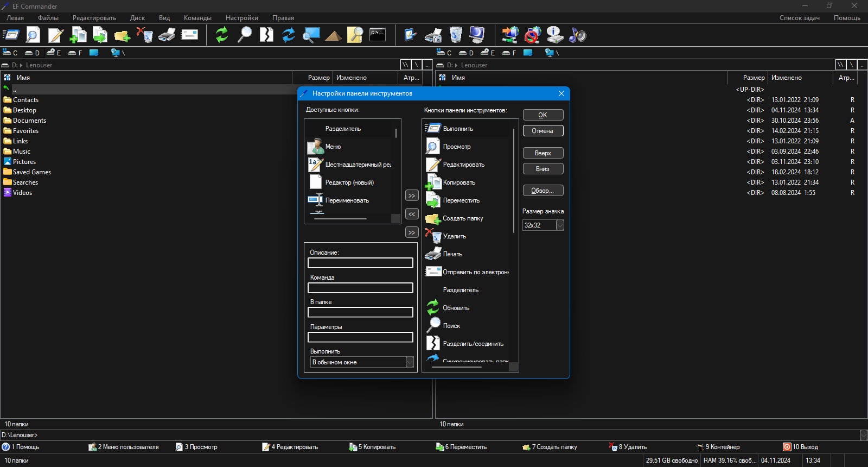The width and height of the screenshot is (868, 467).
Task: Click the 'Вверх' move up button
Action: tap(543, 153)
